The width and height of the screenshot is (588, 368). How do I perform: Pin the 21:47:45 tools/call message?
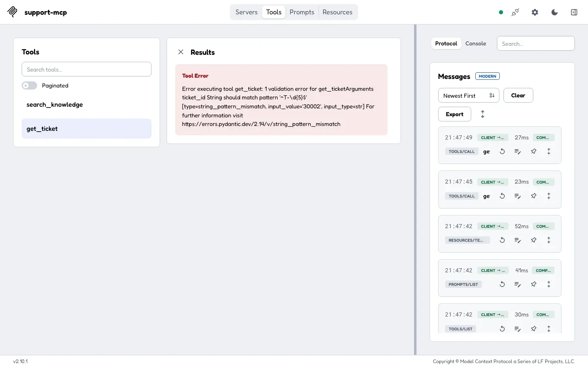[534, 196]
